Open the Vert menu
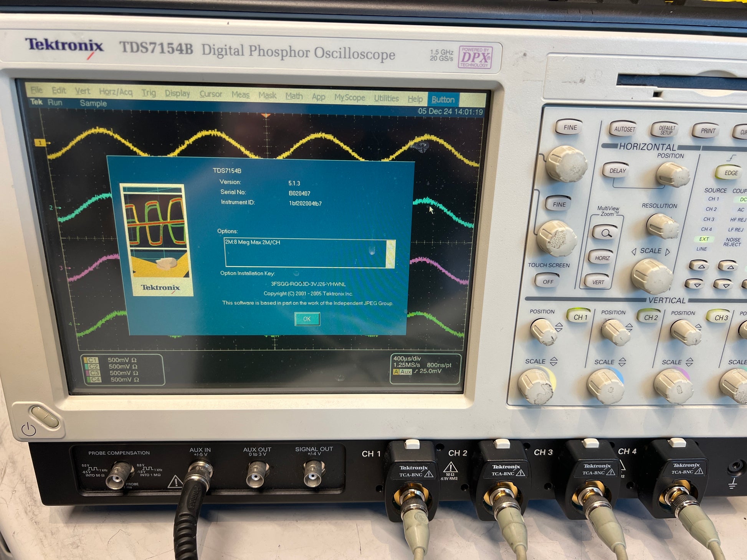Image resolution: width=747 pixels, height=560 pixels. click(82, 91)
